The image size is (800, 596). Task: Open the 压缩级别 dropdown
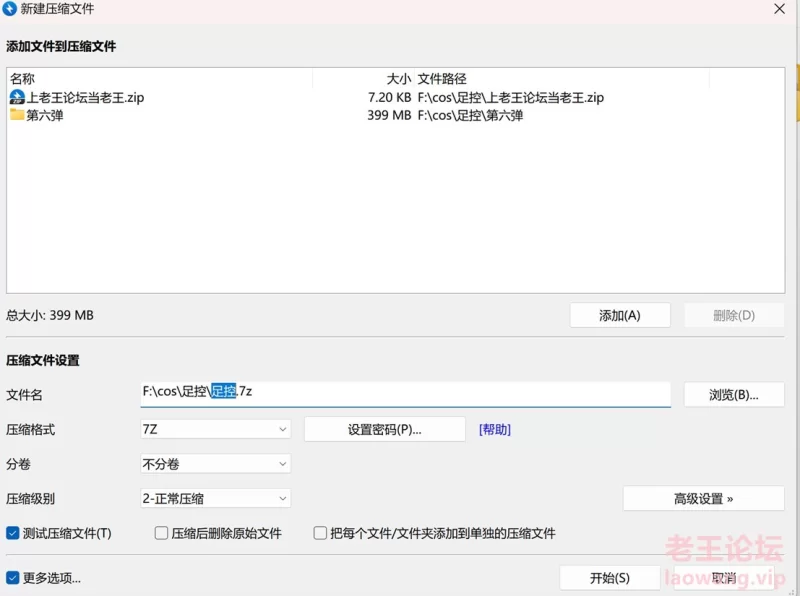(215, 498)
